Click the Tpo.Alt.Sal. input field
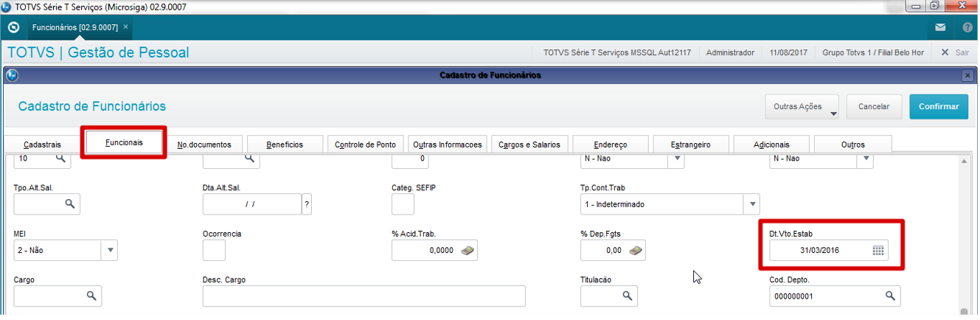980x320 pixels. click(x=38, y=204)
